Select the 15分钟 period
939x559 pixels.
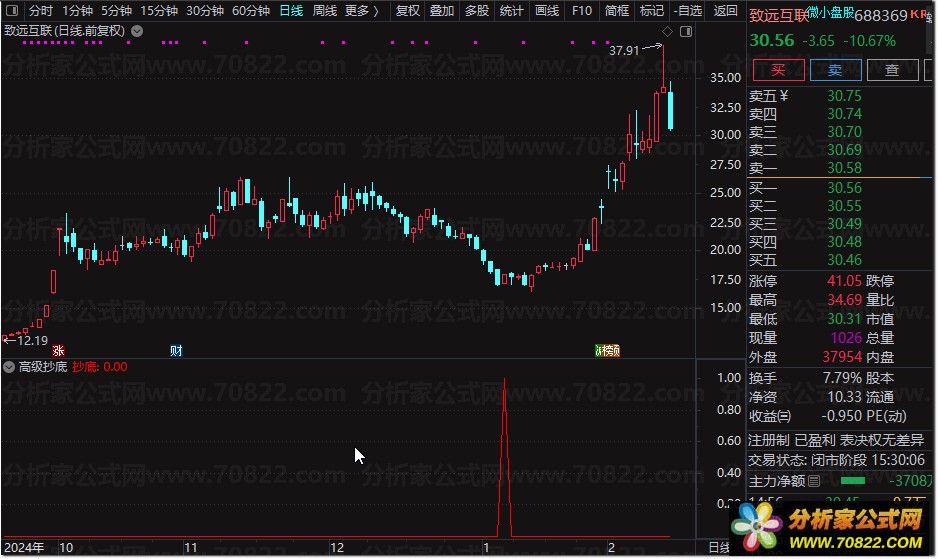tap(159, 11)
